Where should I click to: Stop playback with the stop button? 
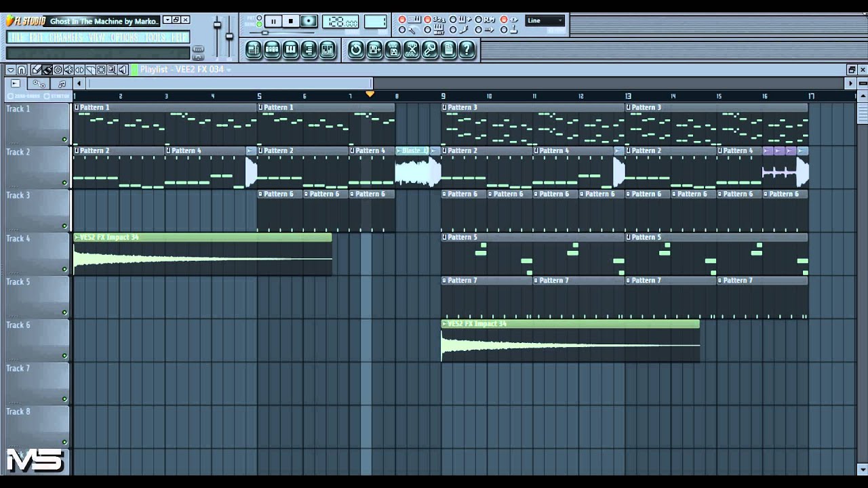click(x=291, y=20)
